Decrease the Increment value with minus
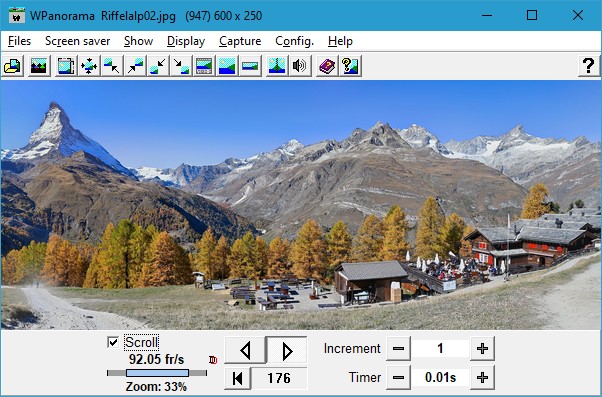Viewport: 602px width, 397px height. click(x=399, y=348)
